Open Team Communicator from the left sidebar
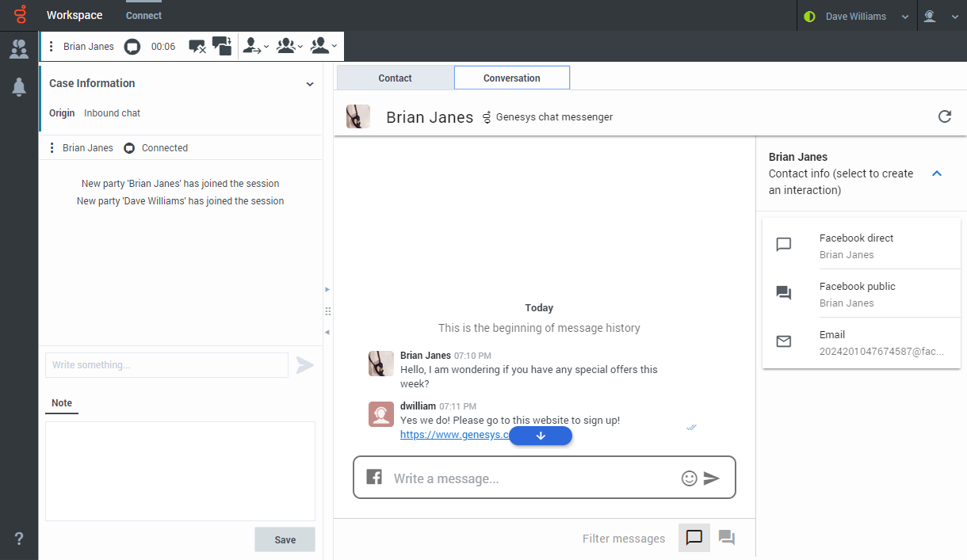Image resolution: width=967 pixels, height=560 pixels. (19, 49)
